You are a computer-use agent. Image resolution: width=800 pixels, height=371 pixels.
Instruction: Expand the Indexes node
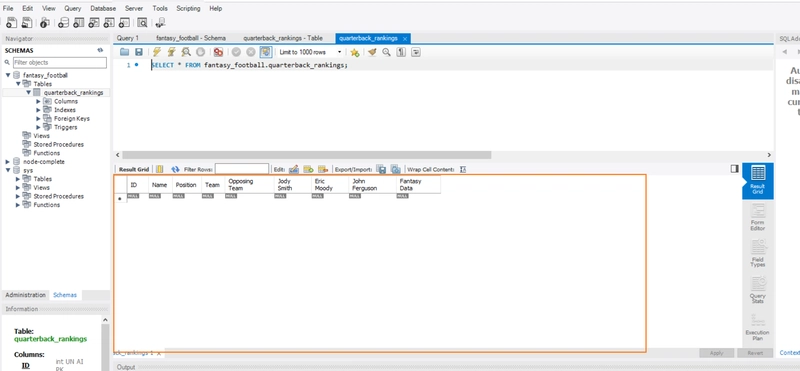pos(38,110)
